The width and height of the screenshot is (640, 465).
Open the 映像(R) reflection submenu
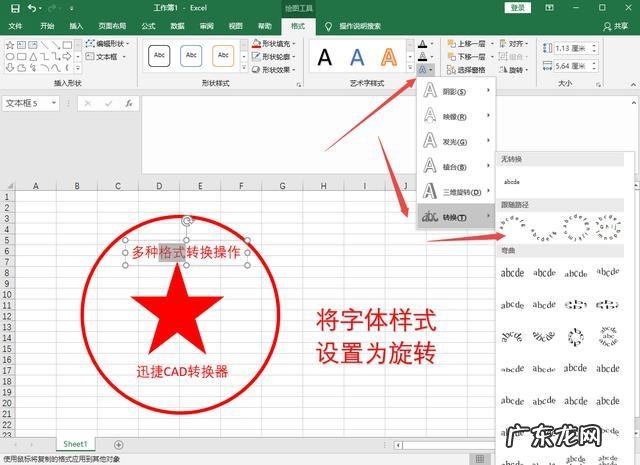pos(456,116)
